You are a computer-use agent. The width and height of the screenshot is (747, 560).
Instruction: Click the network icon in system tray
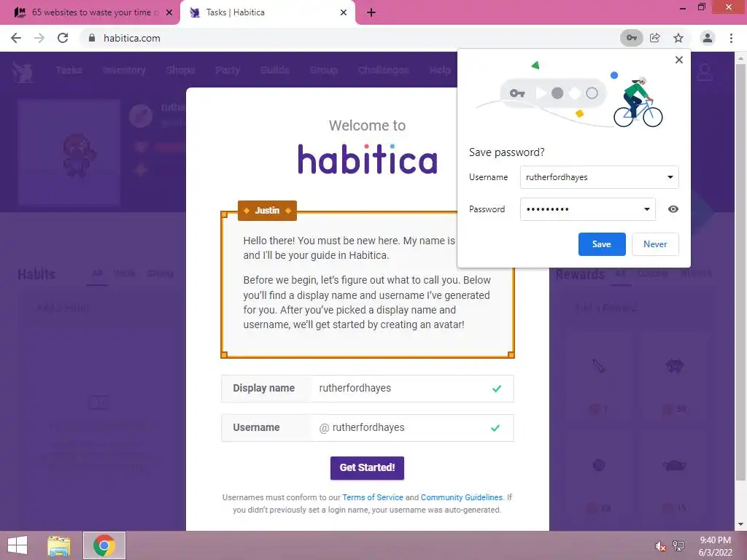coord(678,545)
